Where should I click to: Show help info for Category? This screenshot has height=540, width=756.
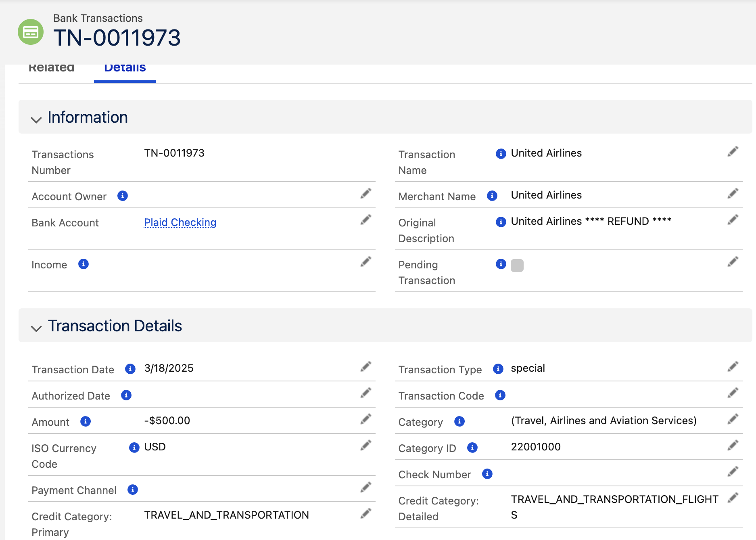[x=459, y=421]
